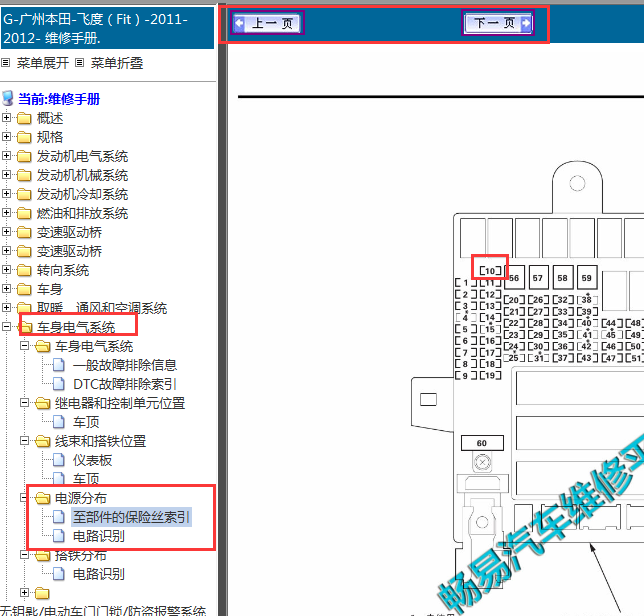
Task: Expand the 转向系统 folder
Action: tap(6, 269)
